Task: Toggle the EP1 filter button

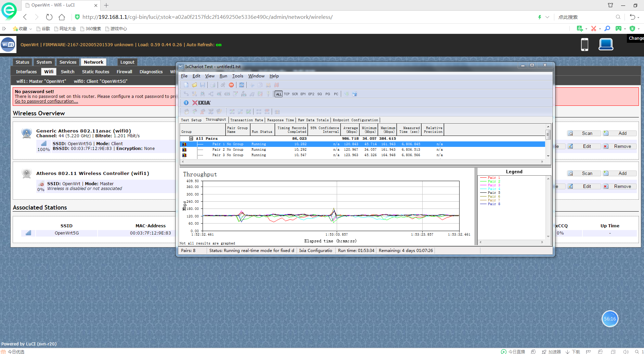Action: (x=303, y=94)
